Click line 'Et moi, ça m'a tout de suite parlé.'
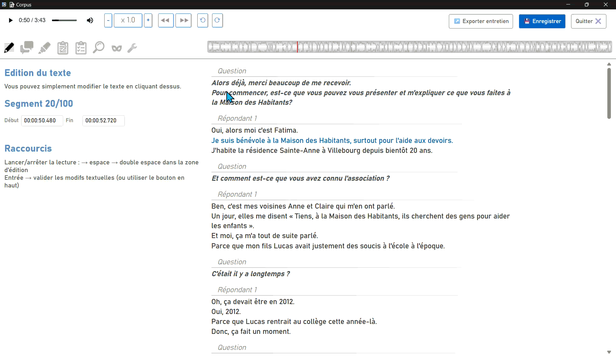The image size is (616, 364). (265, 236)
